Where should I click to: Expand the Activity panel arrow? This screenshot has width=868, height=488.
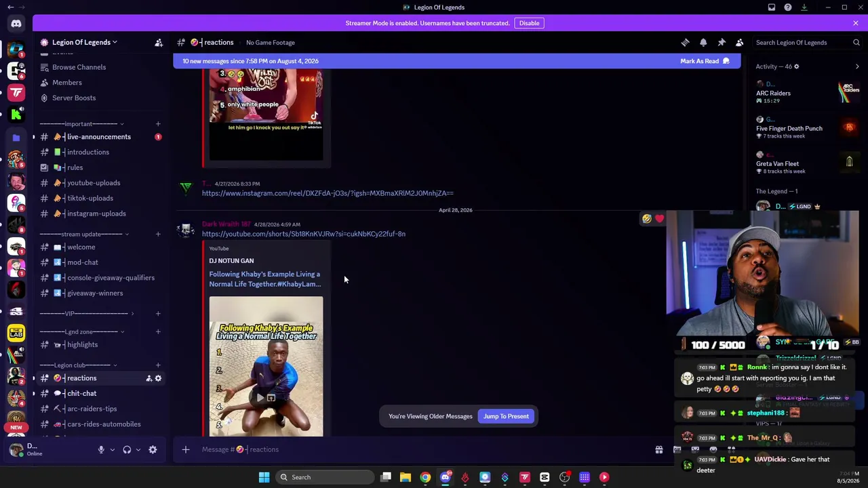pyautogui.click(x=857, y=66)
